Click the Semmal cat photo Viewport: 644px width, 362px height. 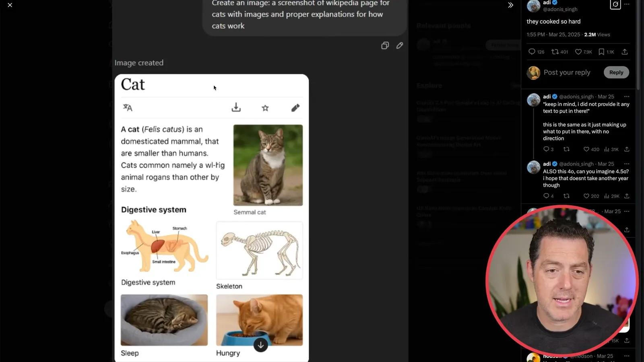point(268,165)
